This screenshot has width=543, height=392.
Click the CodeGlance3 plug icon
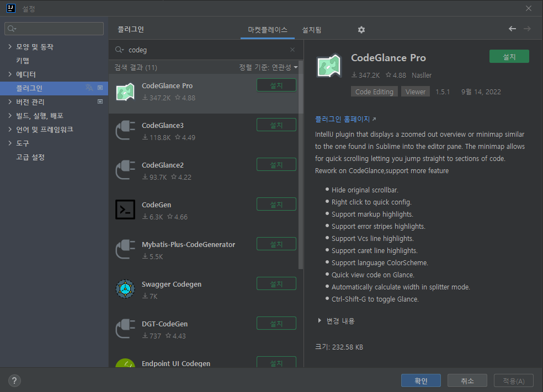click(x=125, y=131)
